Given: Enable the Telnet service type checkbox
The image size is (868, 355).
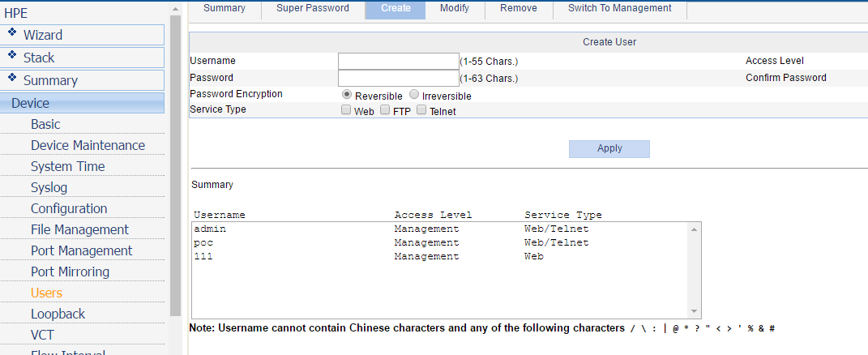Looking at the screenshot, I should [x=421, y=110].
